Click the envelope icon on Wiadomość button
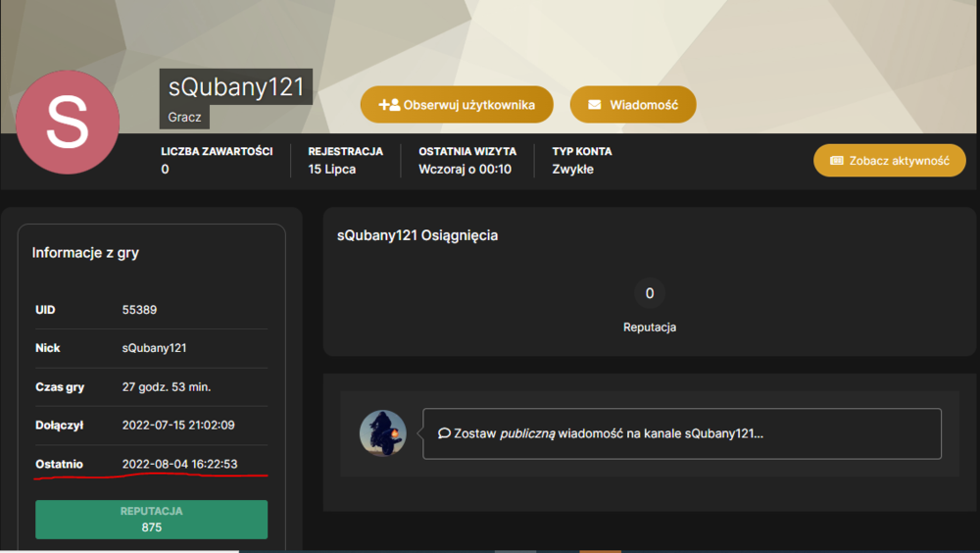 tap(595, 105)
